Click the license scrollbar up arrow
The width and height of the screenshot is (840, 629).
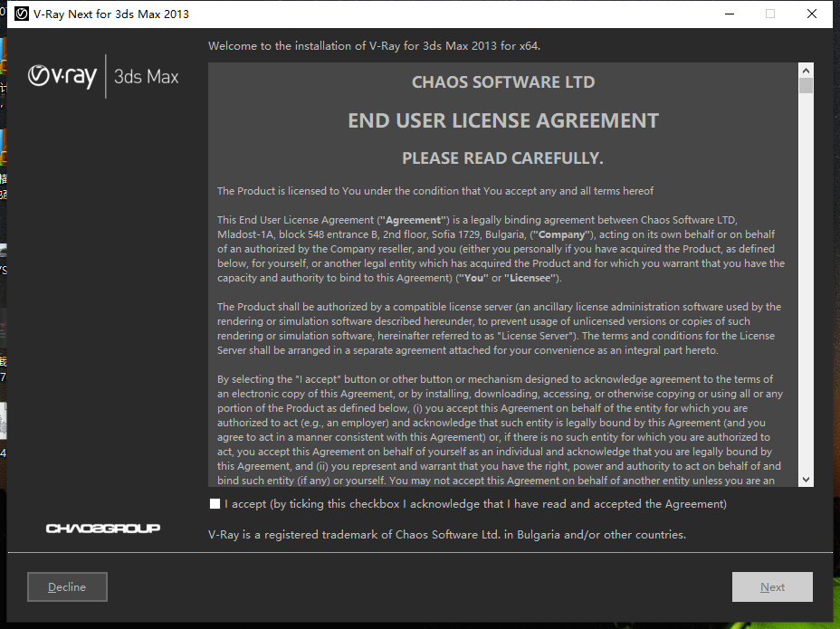click(806, 71)
